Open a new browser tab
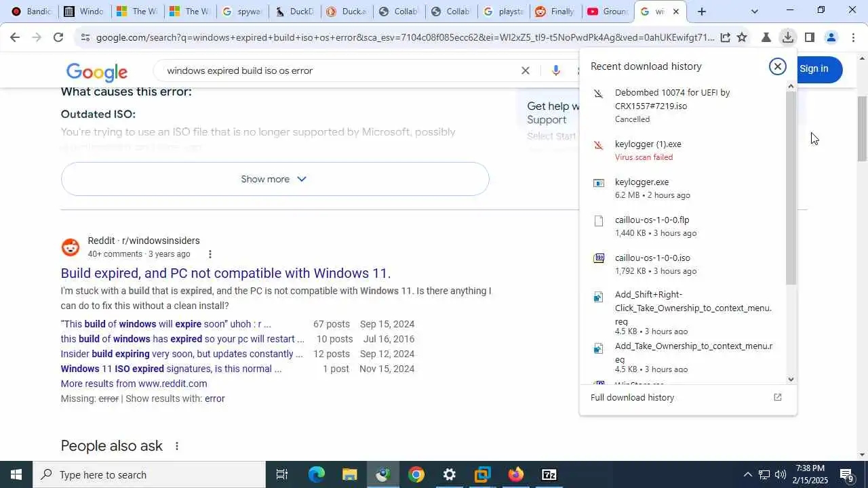 click(x=702, y=12)
